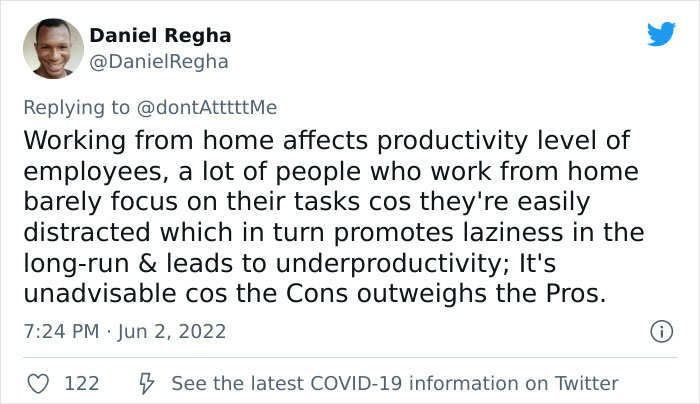Open the @DanielRegha handle link

[159, 61]
